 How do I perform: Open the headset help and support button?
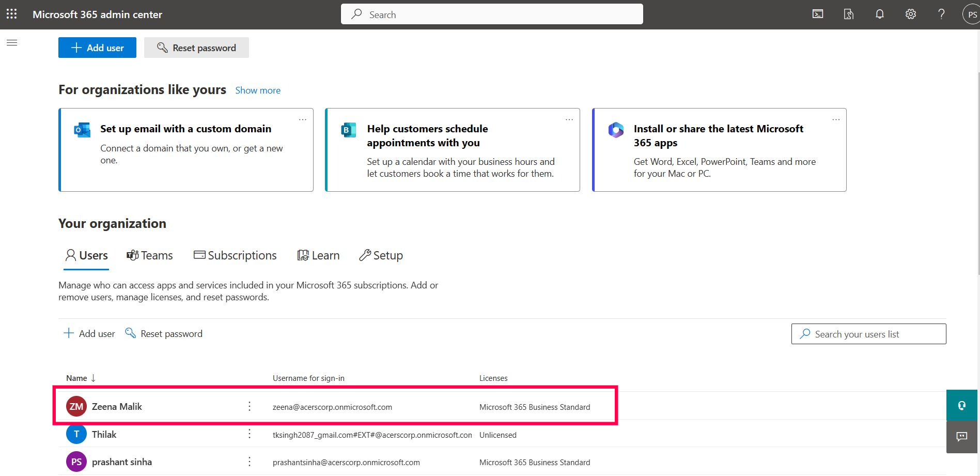(x=961, y=406)
